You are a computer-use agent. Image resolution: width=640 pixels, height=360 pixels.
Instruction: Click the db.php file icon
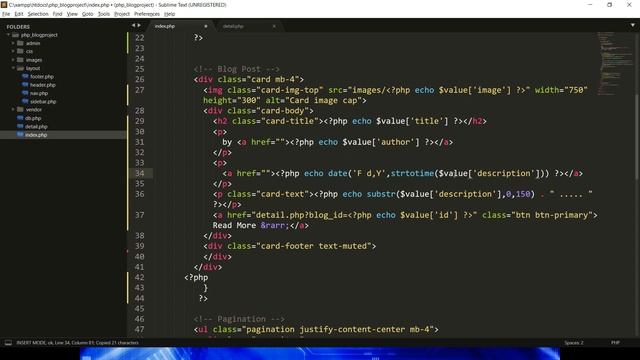click(x=20, y=118)
